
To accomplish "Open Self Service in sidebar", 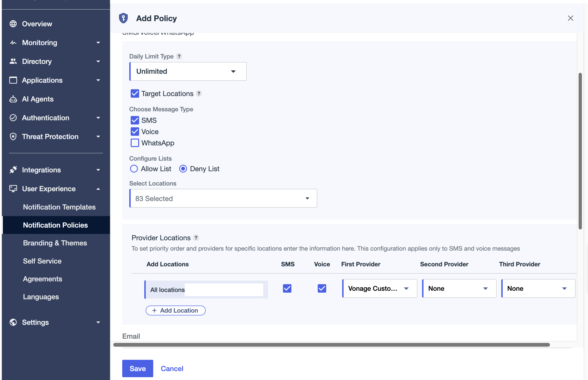I will click(42, 261).
